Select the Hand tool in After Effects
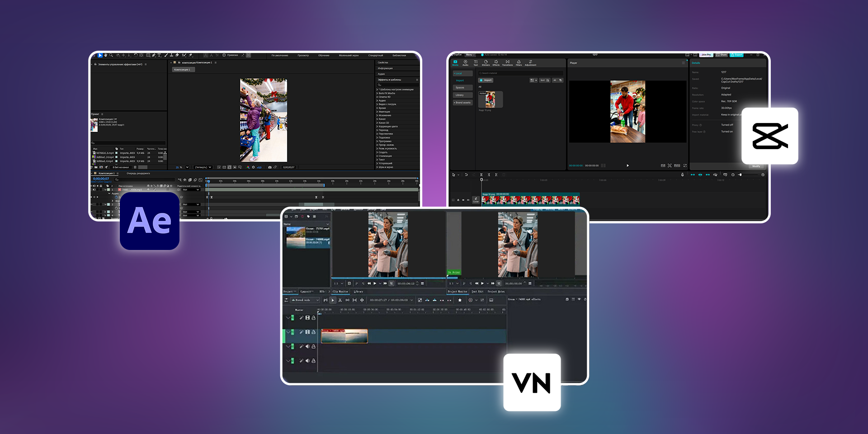 pos(105,55)
